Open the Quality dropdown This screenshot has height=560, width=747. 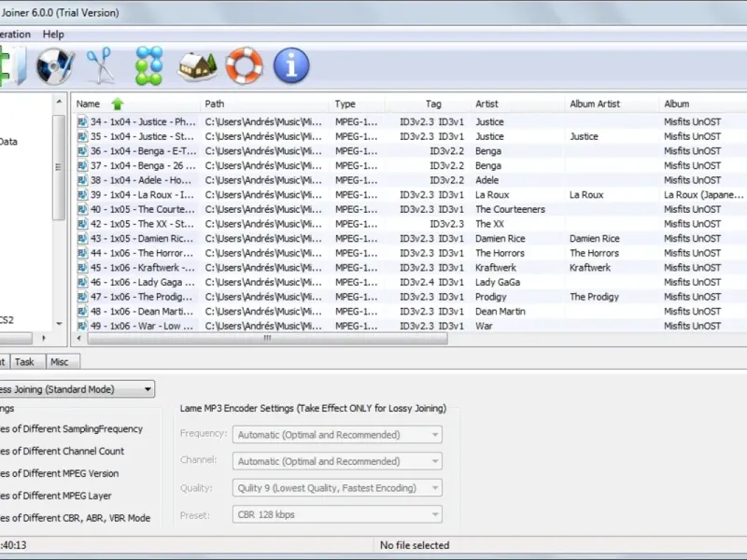pos(337,488)
